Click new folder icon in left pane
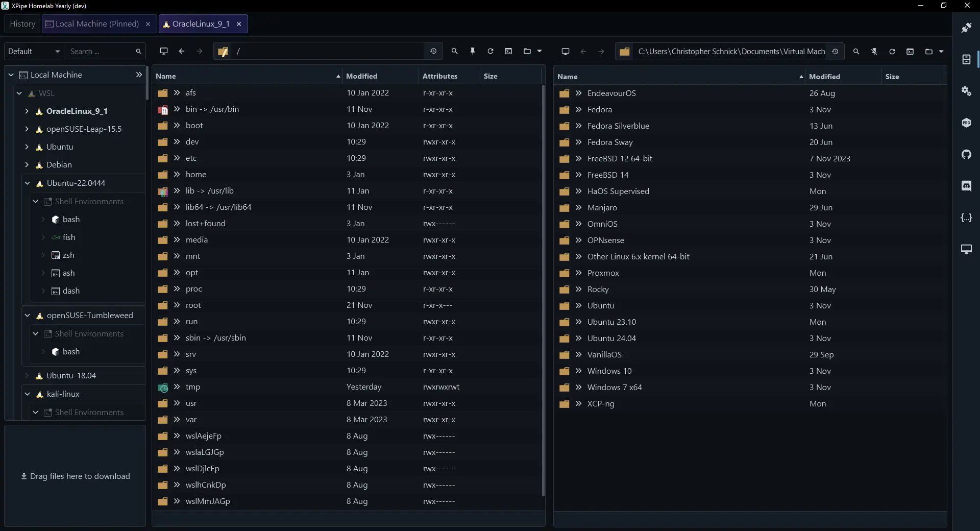 [527, 51]
